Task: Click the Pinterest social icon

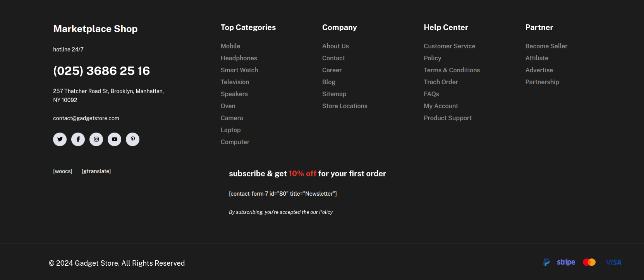Action: point(132,139)
